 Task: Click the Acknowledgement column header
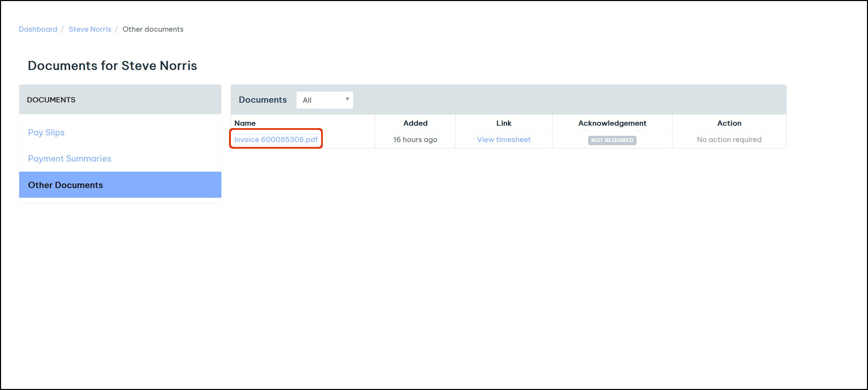[x=612, y=123]
